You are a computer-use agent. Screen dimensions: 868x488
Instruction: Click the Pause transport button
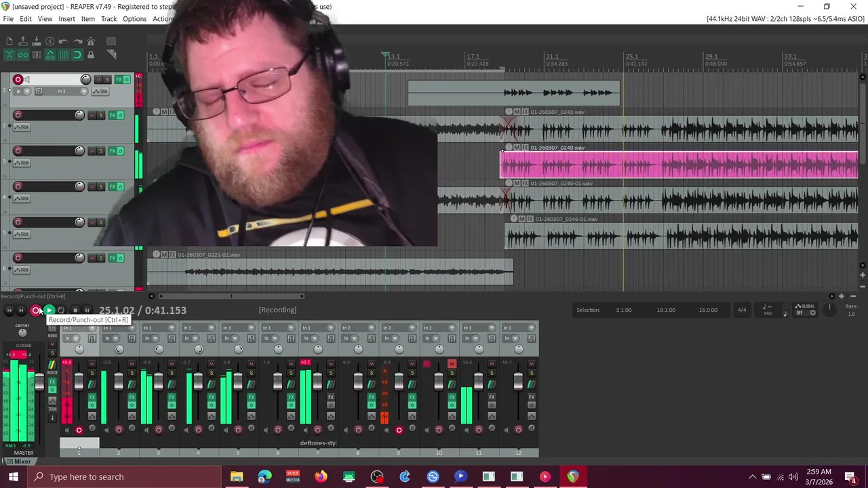87,310
